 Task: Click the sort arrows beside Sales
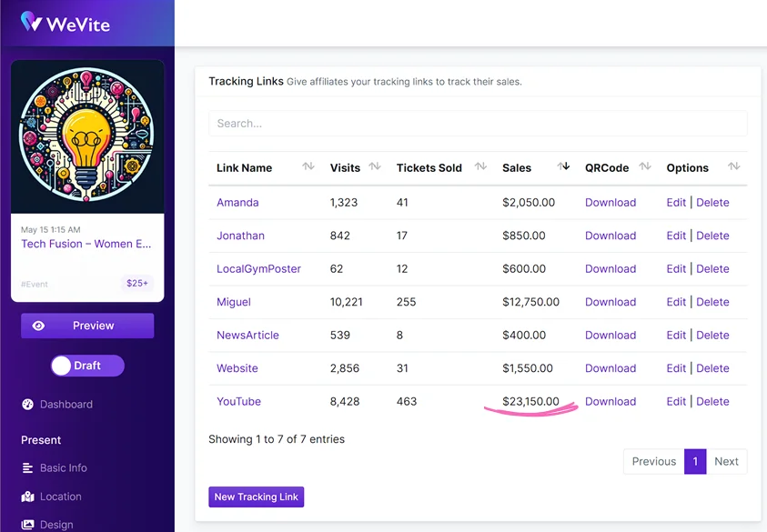click(x=564, y=167)
